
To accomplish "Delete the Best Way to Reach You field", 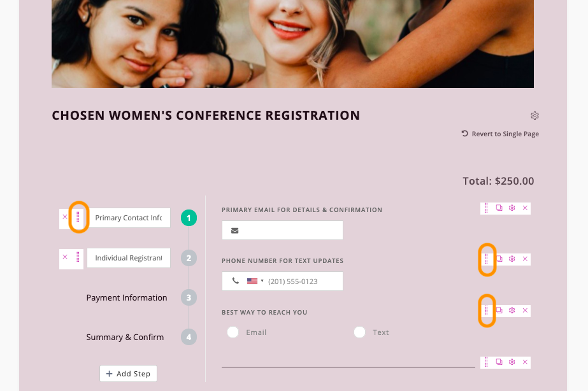I will pos(525,311).
